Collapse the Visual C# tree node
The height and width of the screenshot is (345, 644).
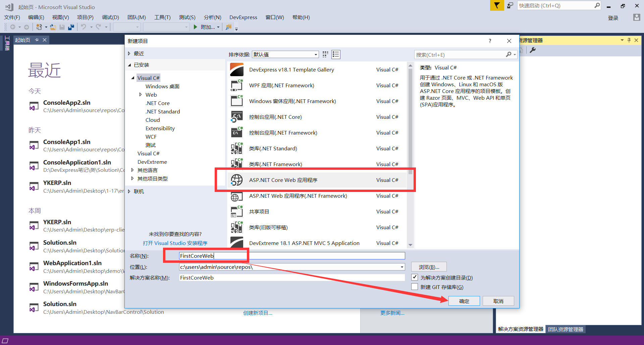(133, 78)
